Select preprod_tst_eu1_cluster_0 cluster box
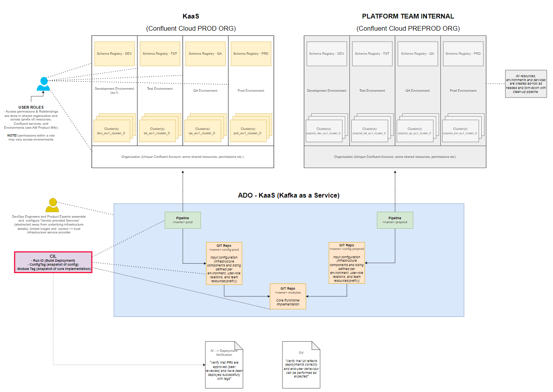Viewport: 553px width, 392px height. pos(369,131)
